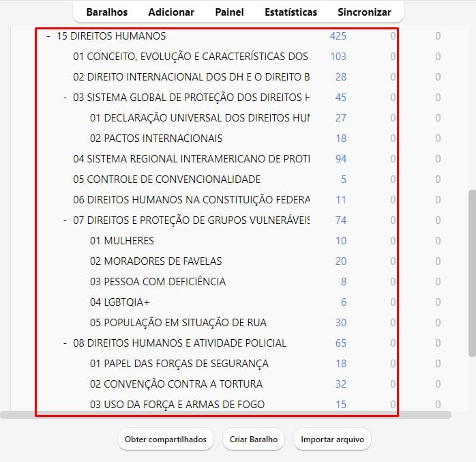Open 03 SISTEMA GLOBAL DE PROTEÇÃO deck
The image size is (476, 462).
pyautogui.click(x=191, y=98)
